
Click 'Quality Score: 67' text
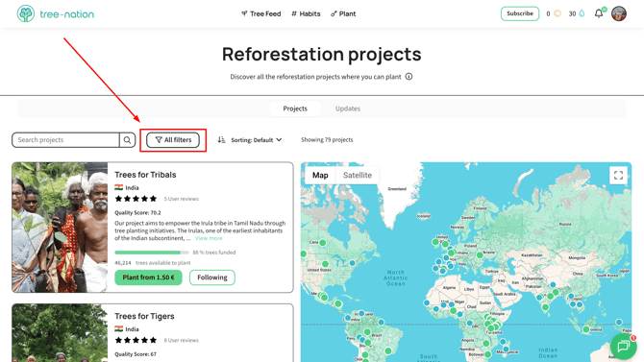tap(136, 354)
